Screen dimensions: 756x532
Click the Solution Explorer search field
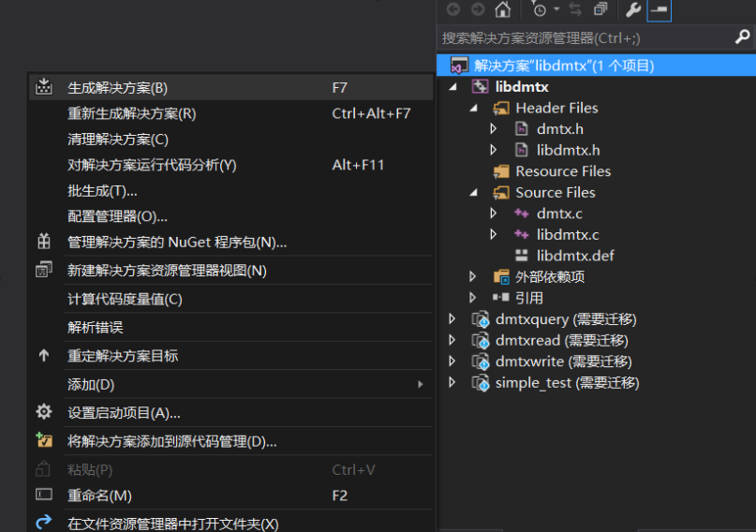(581, 37)
